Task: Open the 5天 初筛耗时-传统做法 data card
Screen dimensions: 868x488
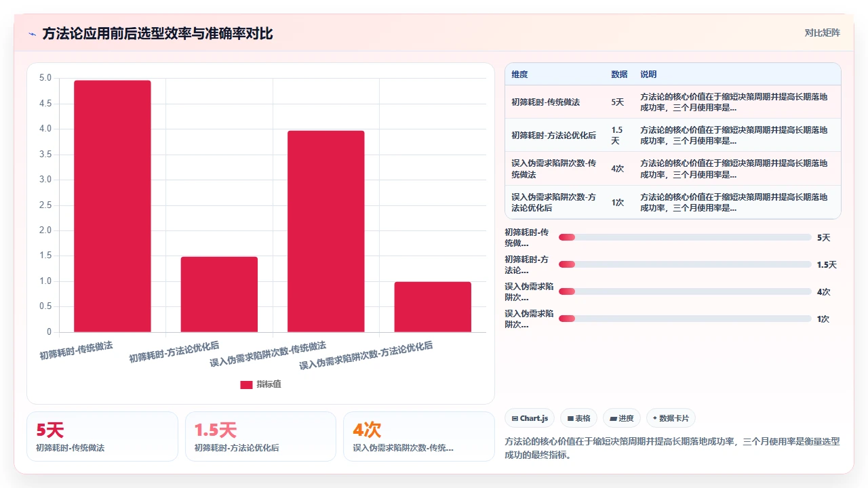Action: pyautogui.click(x=102, y=436)
